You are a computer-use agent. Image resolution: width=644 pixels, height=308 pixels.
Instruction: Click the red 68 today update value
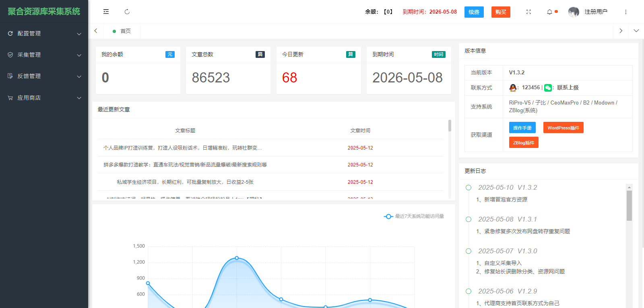[289, 78]
